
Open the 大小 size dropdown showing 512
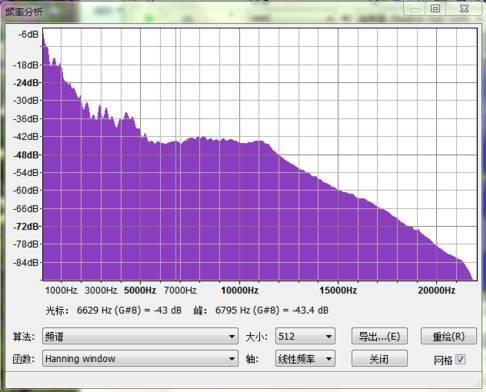pyautogui.click(x=305, y=336)
